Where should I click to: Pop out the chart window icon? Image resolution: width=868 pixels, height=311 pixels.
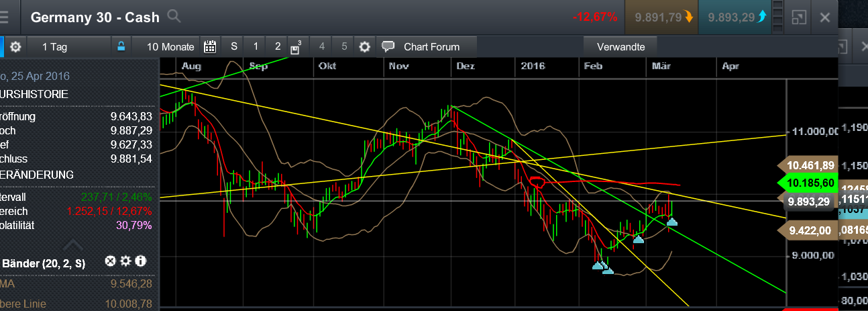[800, 17]
